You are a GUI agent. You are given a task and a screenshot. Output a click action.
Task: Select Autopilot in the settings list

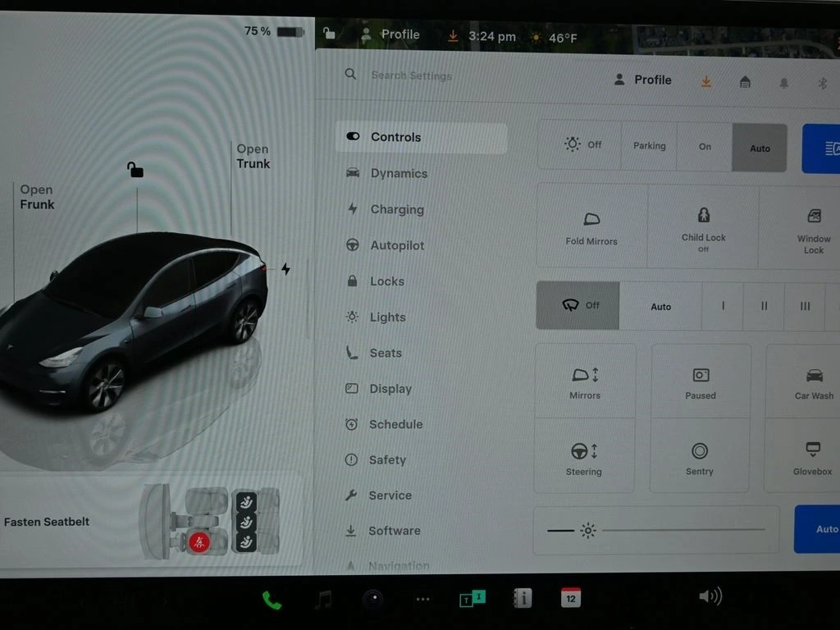[x=397, y=245]
